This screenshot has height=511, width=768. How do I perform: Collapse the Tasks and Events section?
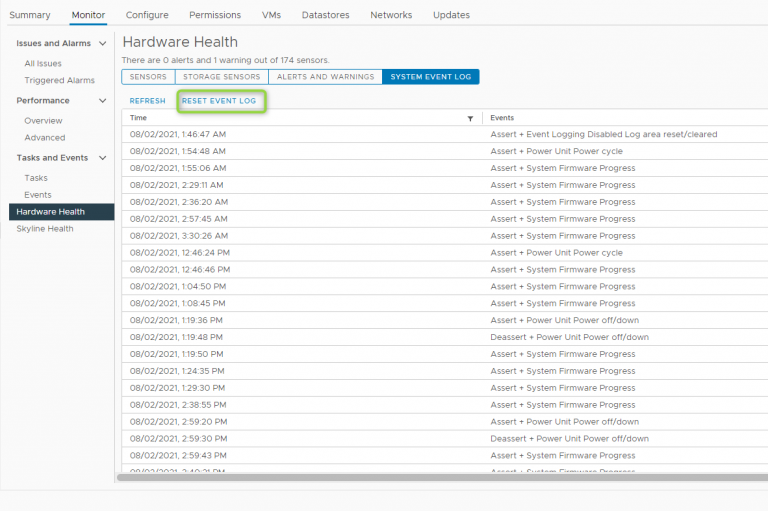click(x=102, y=158)
